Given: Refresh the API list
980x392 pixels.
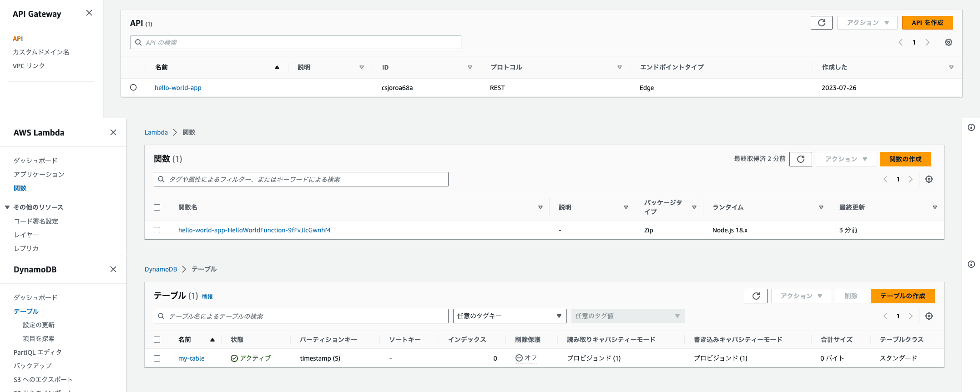Looking at the screenshot, I should coord(822,23).
